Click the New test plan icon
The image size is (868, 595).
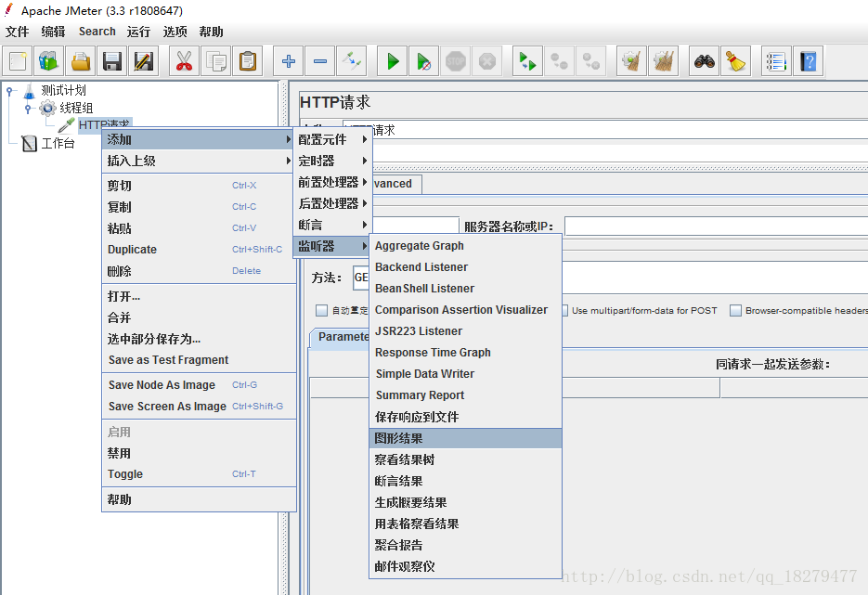pos(17,61)
